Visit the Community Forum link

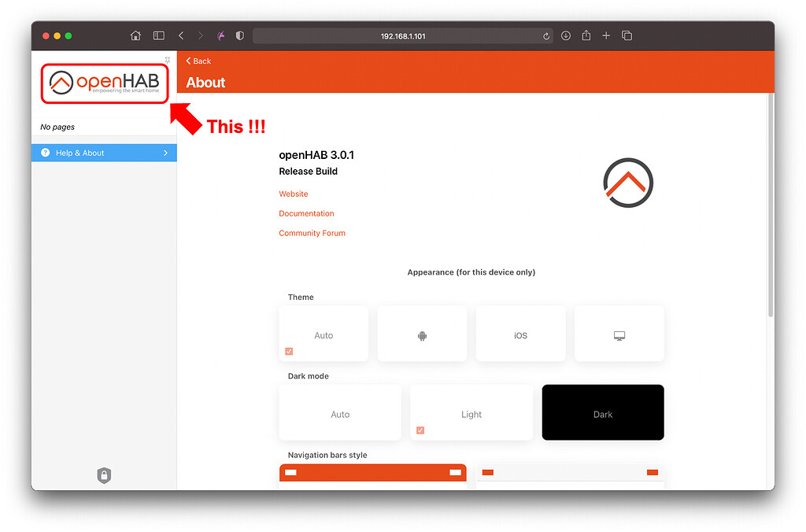[x=312, y=233]
